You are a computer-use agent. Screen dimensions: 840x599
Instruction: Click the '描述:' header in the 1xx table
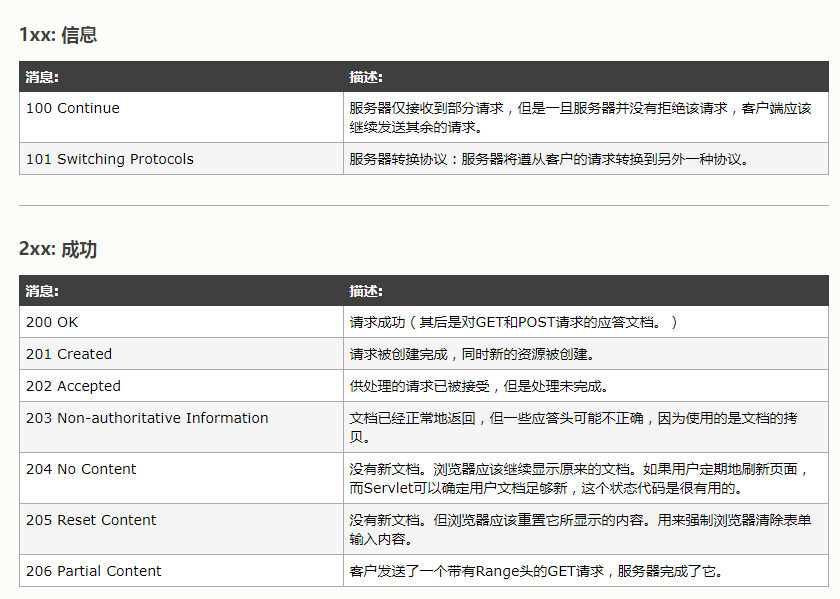[586, 77]
